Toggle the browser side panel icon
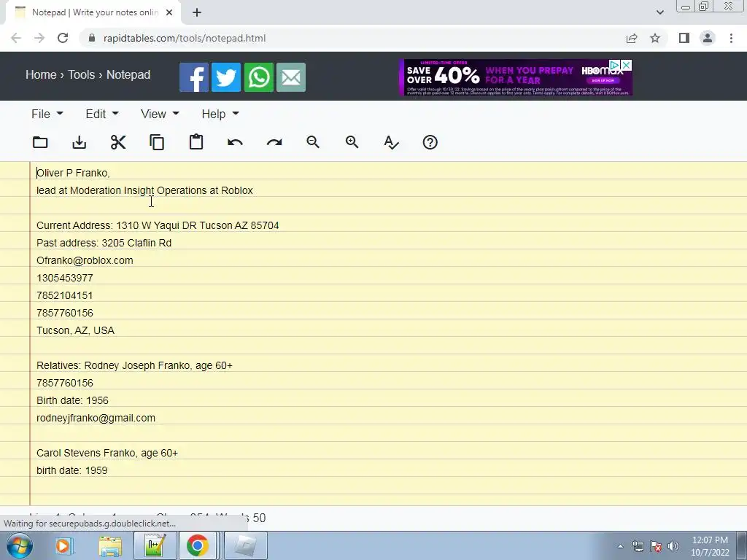 [x=684, y=38]
